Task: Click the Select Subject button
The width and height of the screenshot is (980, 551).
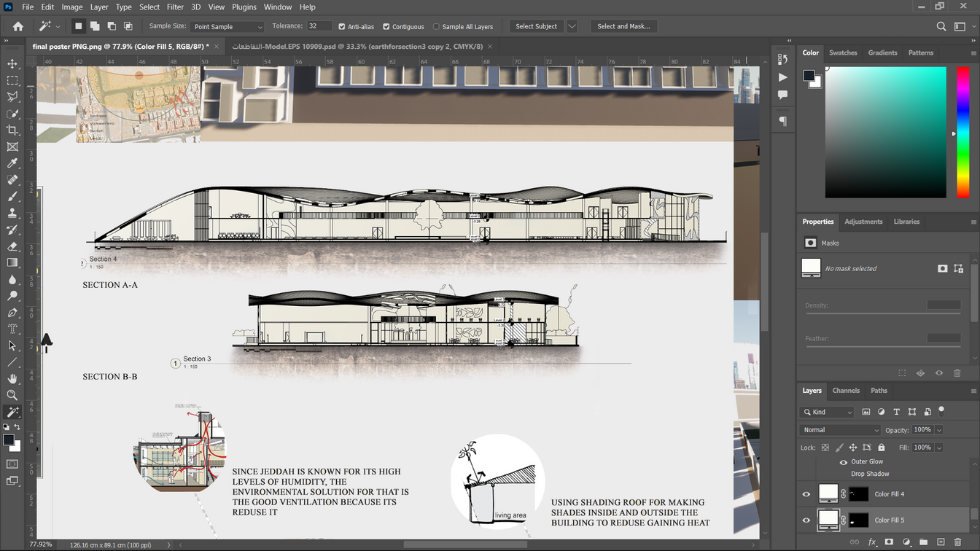Action: point(536,26)
